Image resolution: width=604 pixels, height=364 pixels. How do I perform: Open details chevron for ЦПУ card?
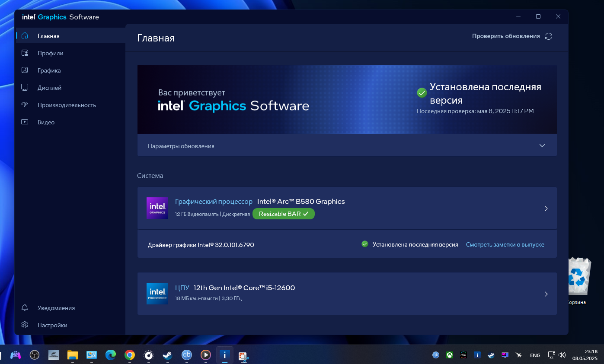pyautogui.click(x=546, y=294)
